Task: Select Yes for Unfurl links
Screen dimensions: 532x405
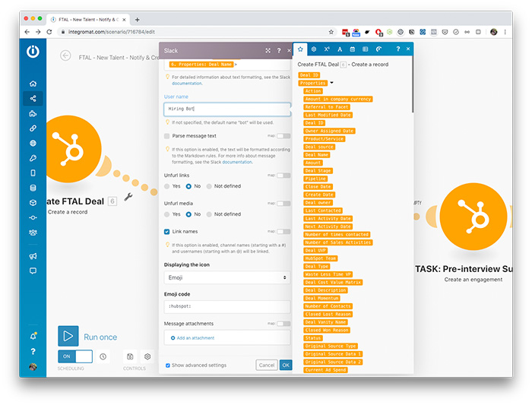Action: (167, 186)
